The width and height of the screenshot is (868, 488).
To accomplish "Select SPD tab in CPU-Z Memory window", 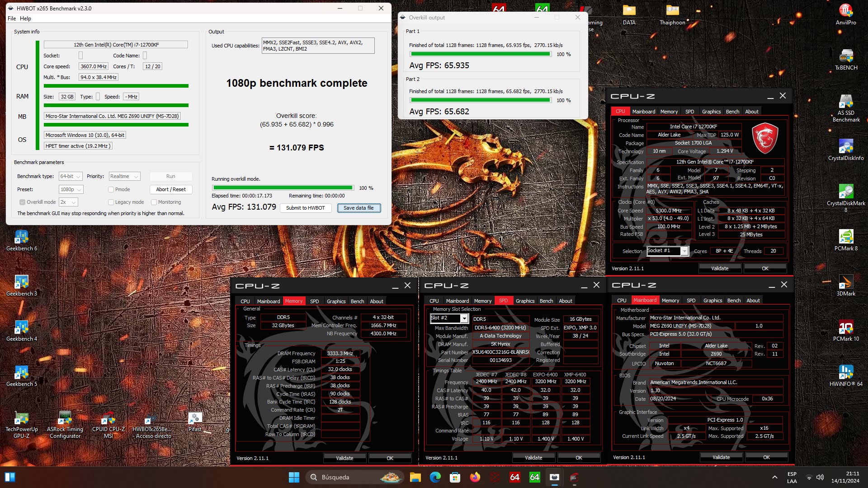I will click(x=314, y=301).
